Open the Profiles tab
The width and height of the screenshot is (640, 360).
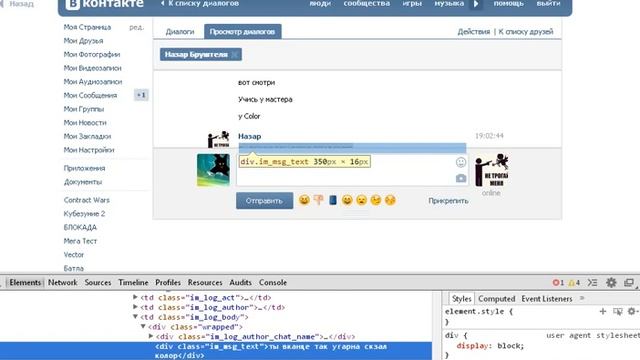(168, 282)
